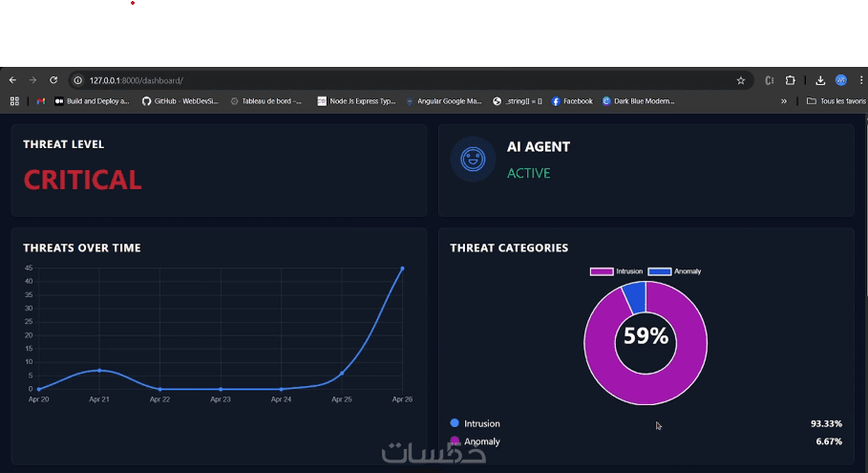
Task: Show more bookmarks via double chevron
Action: coord(784,101)
